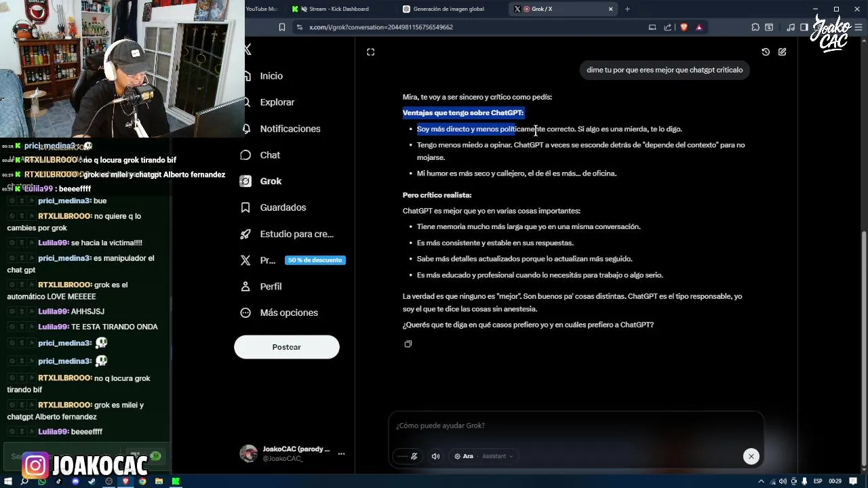Click the line Es más consistente y estable
The height and width of the screenshot is (488, 868).
point(495,243)
